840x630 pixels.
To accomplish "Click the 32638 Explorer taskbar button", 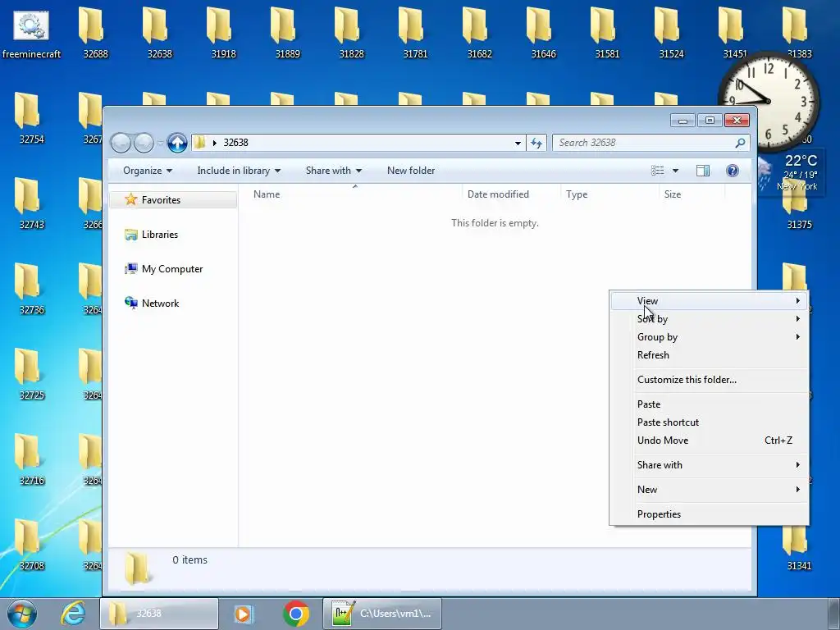I will pyautogui.click(x=159, y=614).
